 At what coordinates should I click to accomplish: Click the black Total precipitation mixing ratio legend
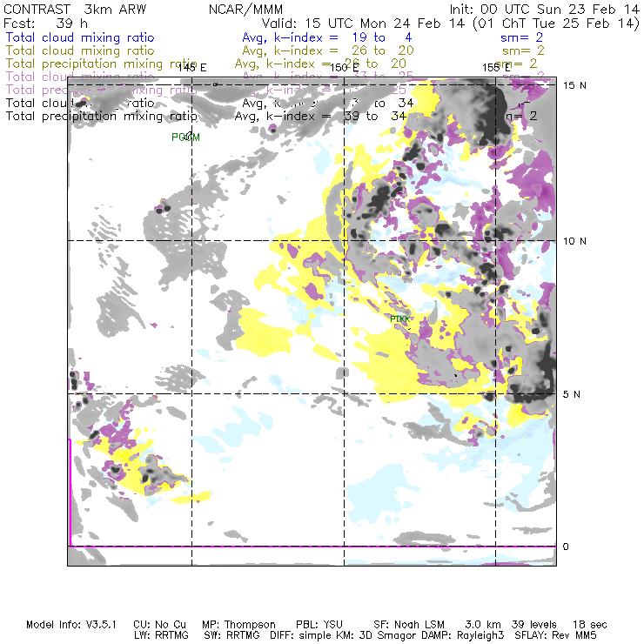pos(101,116)
